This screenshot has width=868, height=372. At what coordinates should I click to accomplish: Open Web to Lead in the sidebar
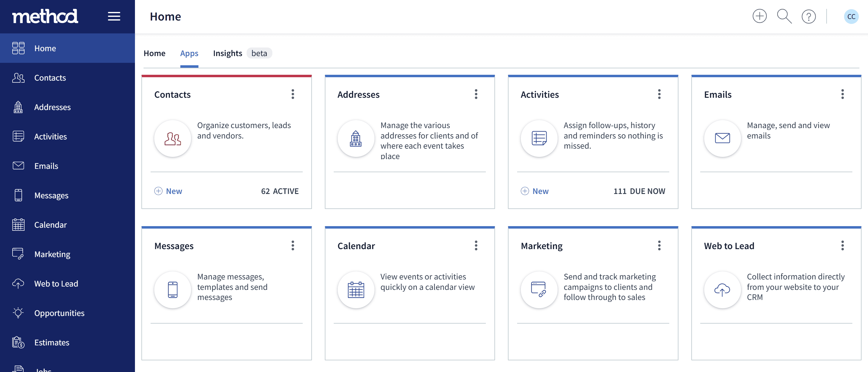(67, 283)
